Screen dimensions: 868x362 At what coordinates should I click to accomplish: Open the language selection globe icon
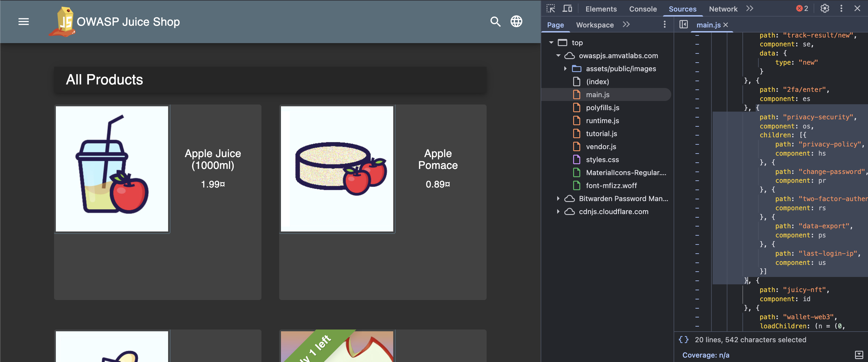516,22
